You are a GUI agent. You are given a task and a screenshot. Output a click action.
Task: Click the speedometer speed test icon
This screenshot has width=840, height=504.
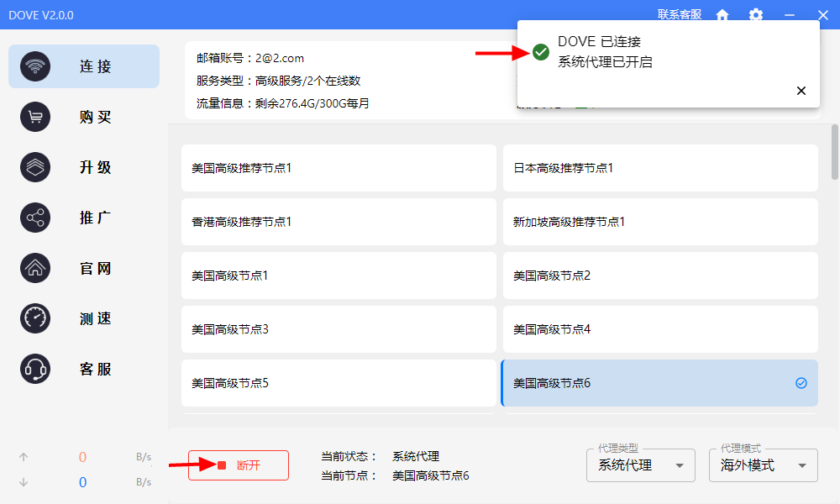(35, 318)
